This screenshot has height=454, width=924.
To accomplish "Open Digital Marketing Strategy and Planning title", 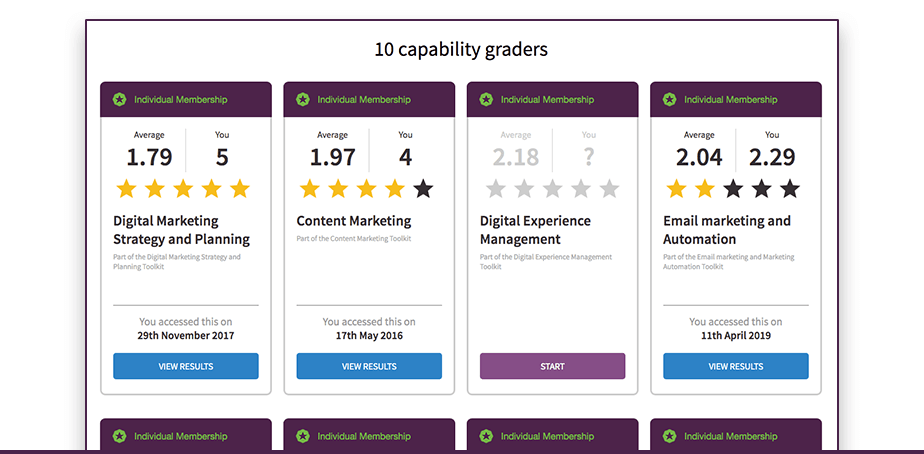I will pos(181,230).
